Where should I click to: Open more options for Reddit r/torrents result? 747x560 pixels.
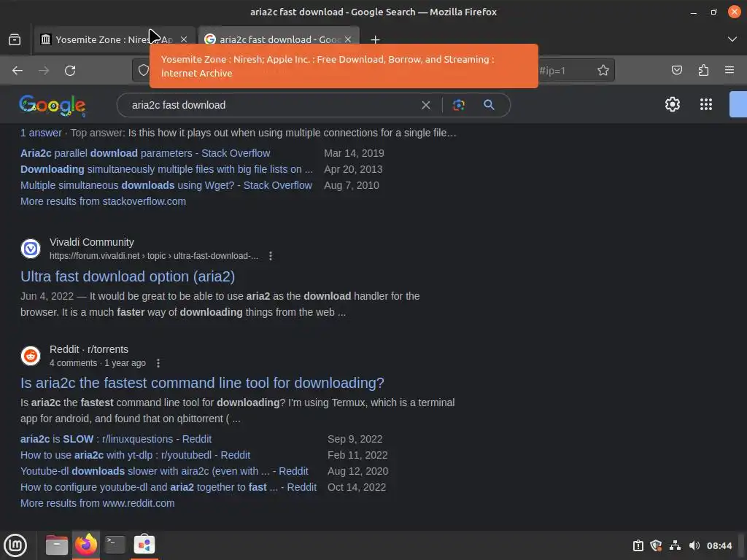(x=158, y=363)
